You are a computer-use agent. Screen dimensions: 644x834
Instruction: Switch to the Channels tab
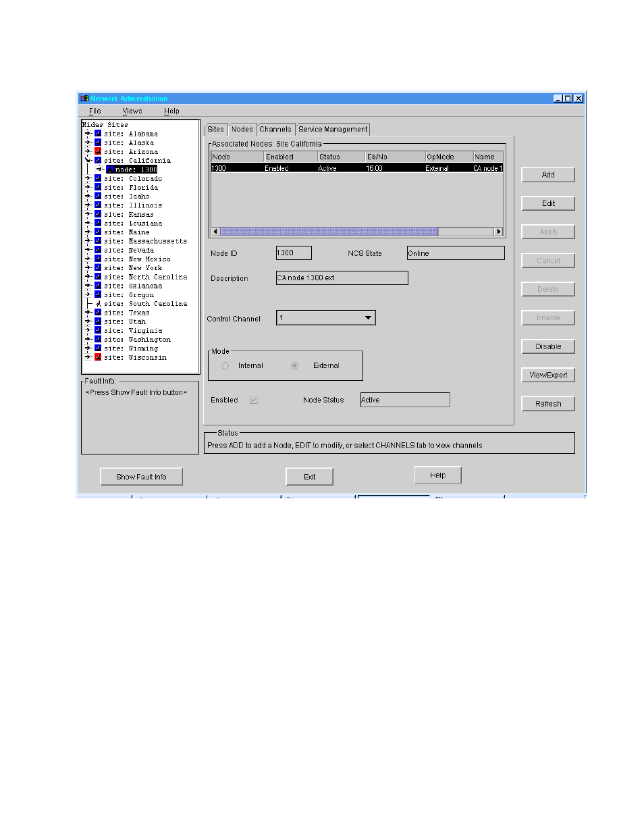(x=275, y=129)
